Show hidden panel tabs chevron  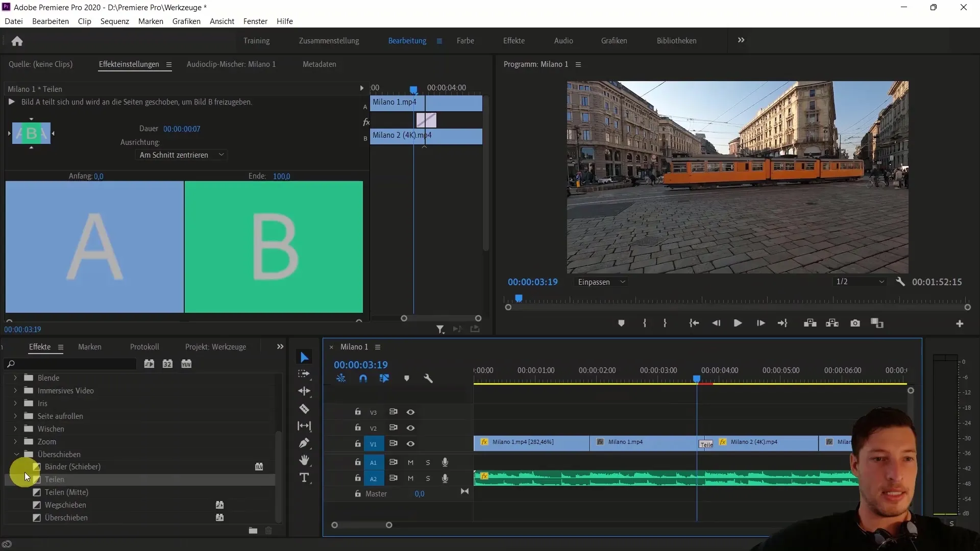280,347
